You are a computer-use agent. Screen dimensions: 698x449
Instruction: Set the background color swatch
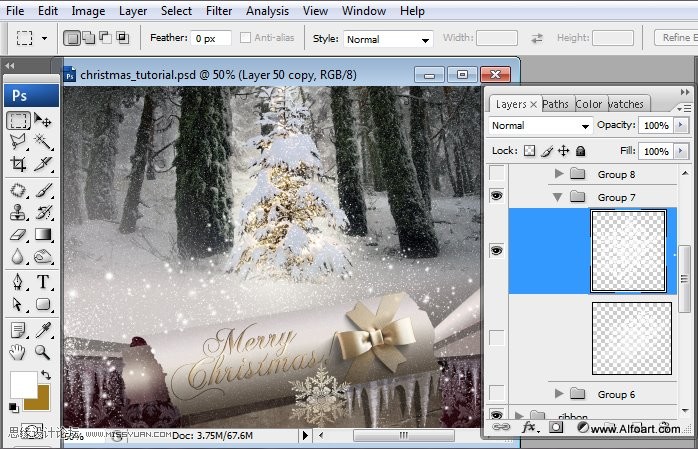(42, 402)
